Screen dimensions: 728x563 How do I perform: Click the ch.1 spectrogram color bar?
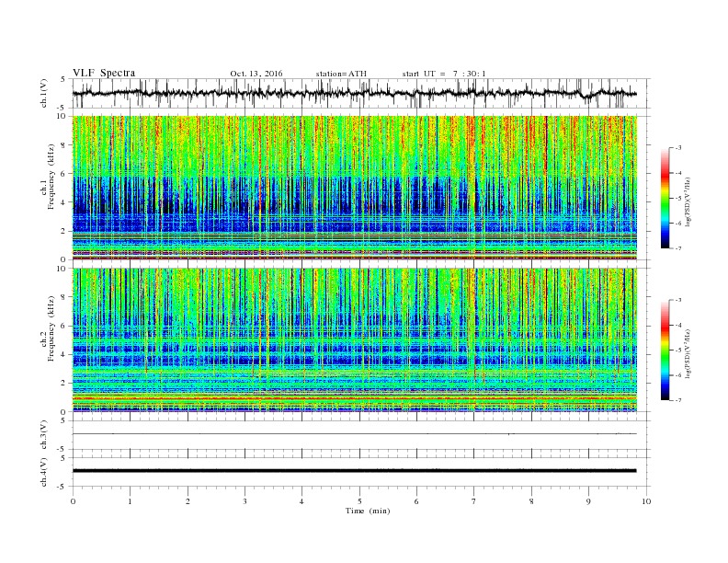pos(665,198)
